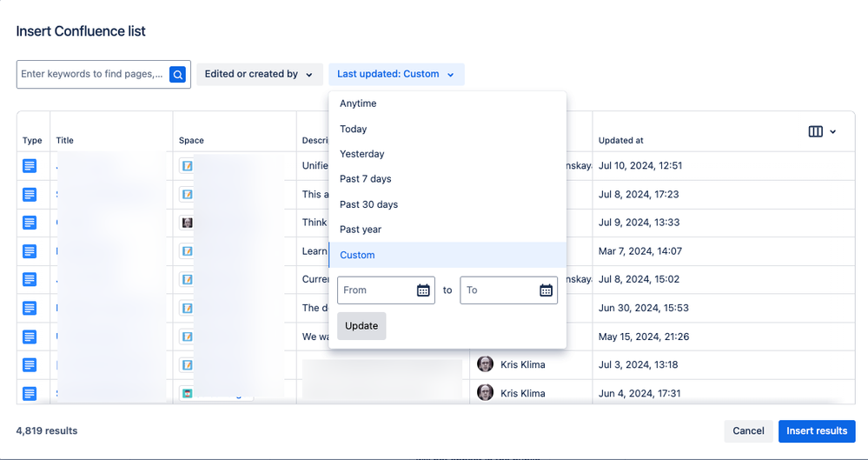This screenshot has height=460, width=868.
Task: Click page icon in Jul 8, 17:23 row
Action: (30, 195)
